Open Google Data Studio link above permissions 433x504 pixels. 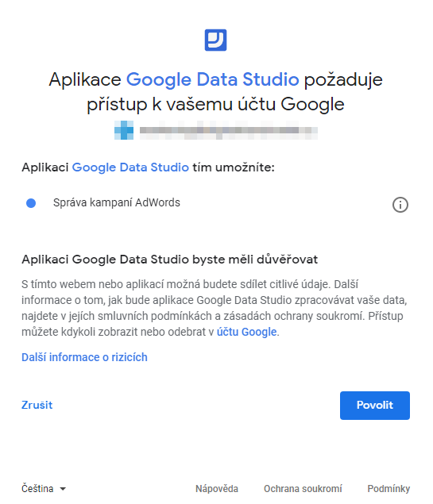click(x=130, y=167)
